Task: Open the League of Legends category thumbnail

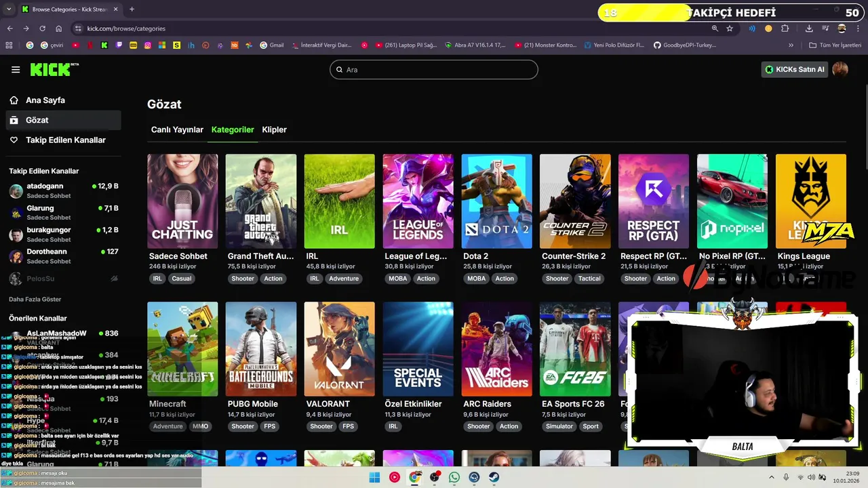Action: coord(418,201)
